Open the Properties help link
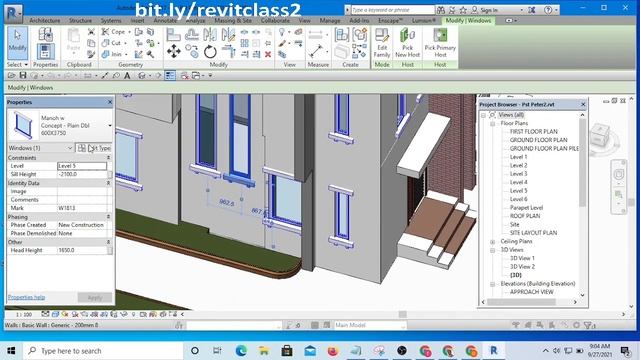Viewport: 640px width, 360px height. coord(26,297)
